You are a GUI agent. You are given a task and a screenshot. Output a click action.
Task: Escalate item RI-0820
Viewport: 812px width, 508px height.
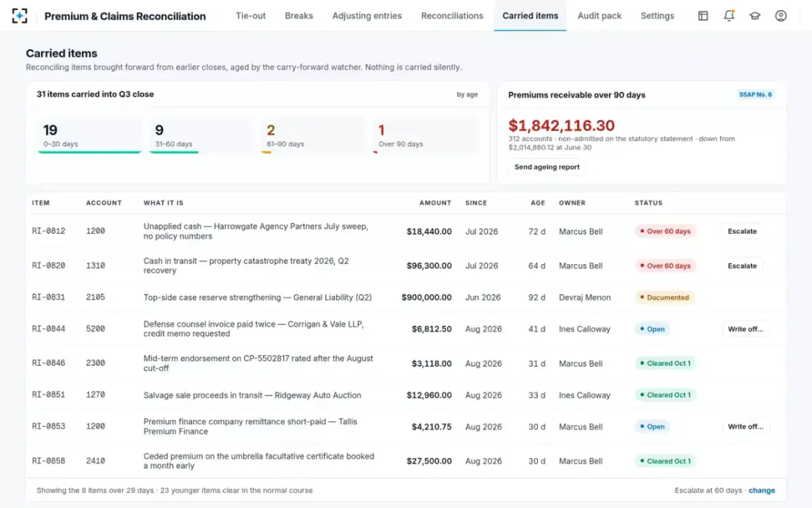coord(742,266)
